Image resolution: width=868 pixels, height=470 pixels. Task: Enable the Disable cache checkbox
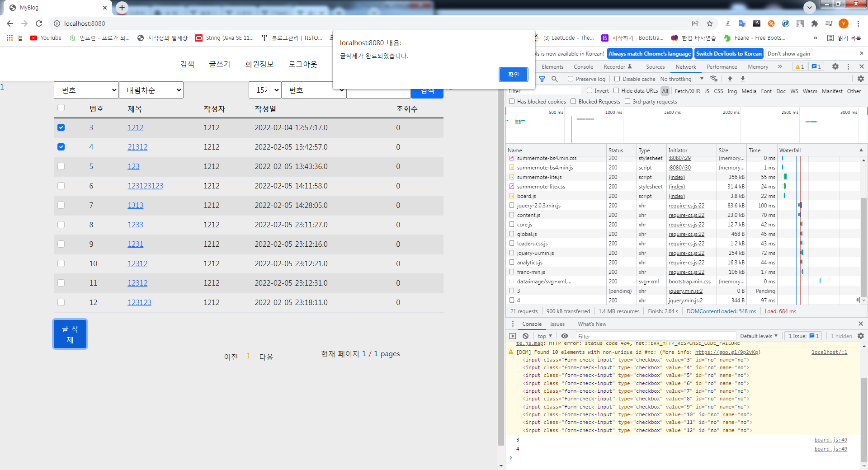point(617,79)
